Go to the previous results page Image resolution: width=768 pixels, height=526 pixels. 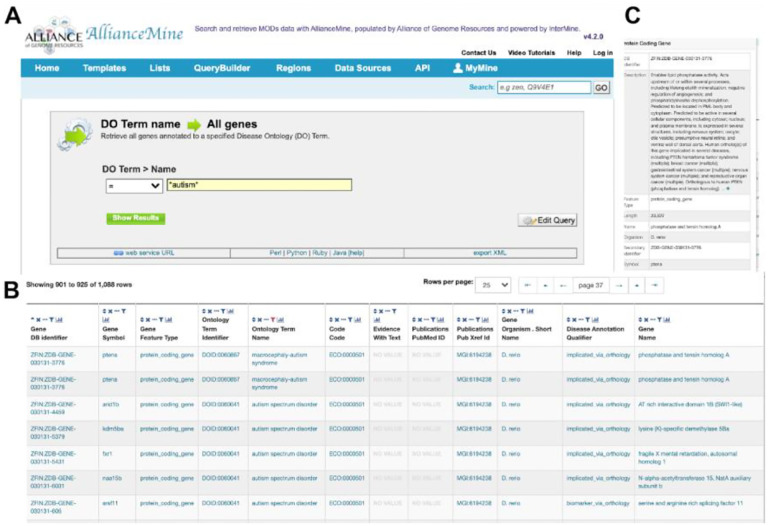pos(563,286)
